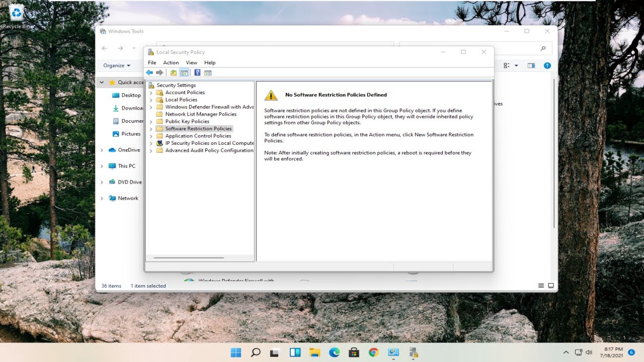Click the blue Help question mark toolbar icon

click(197, 72)
